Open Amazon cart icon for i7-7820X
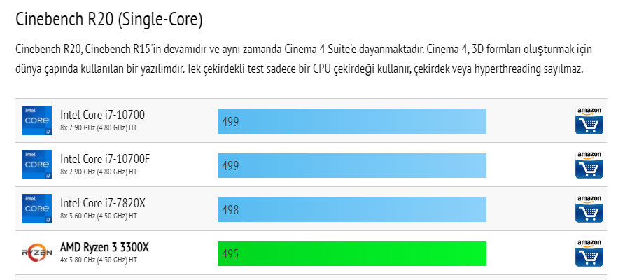 click(589, 209)
